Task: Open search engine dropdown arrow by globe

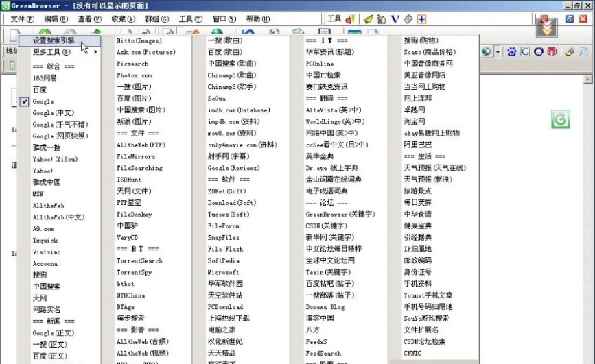Action: [498, 52]
